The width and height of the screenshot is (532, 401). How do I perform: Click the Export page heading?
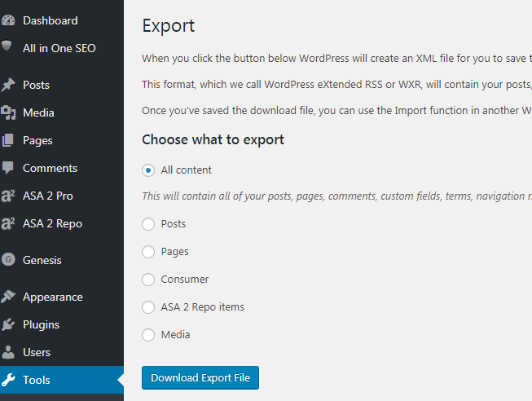(169, 26)
